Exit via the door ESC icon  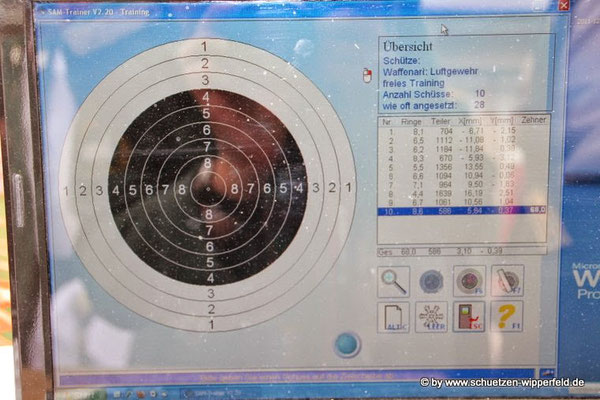click(x=469, y=317)
